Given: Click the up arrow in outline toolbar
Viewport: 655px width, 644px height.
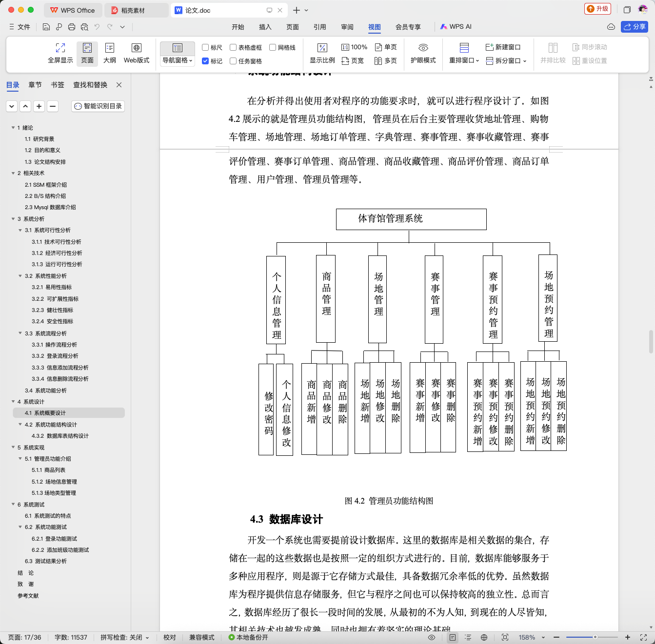Looking at the screenshot, I should [26, 106].
